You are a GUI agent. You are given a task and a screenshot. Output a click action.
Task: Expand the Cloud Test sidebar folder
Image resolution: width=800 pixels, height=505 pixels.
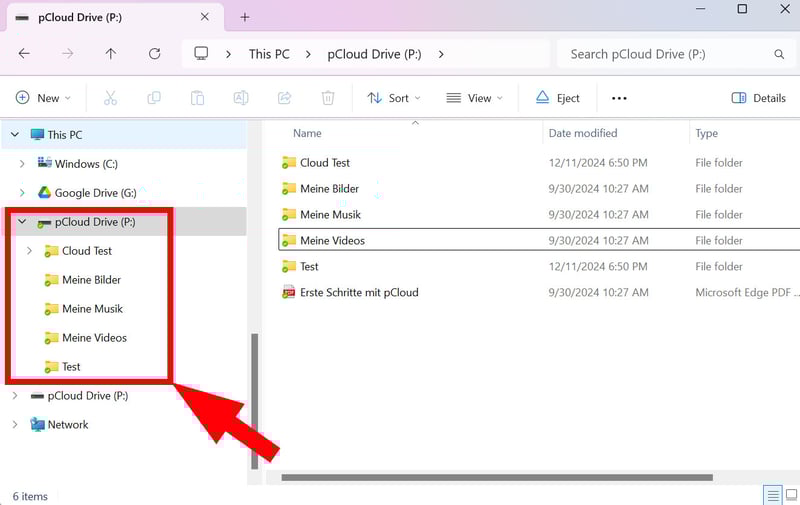point(29,250)
